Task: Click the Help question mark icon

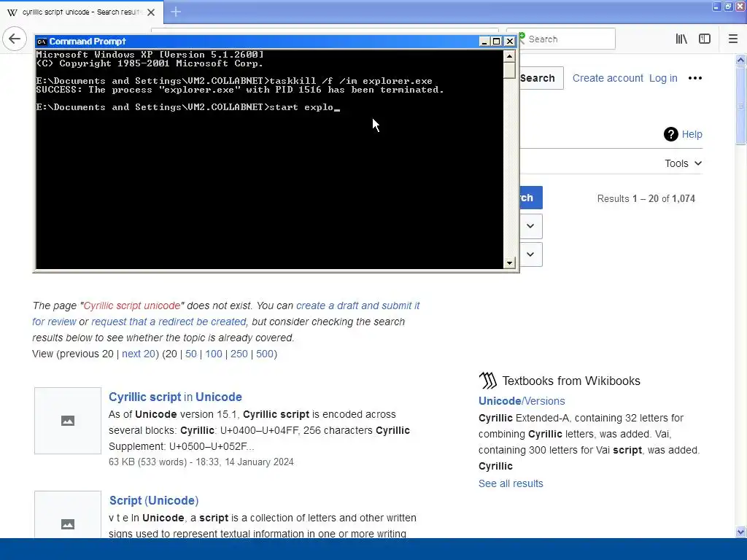Action: (671, 134)
